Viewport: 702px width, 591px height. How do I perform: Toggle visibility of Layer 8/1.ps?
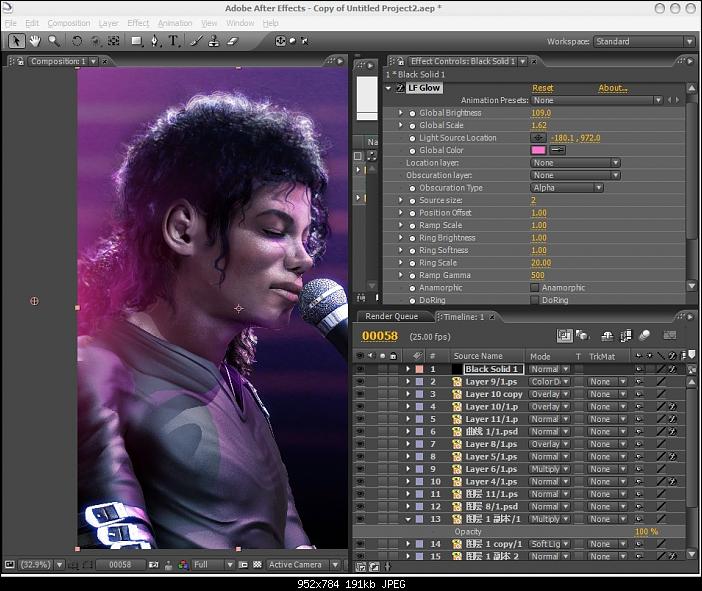click(x=360, y=444)
